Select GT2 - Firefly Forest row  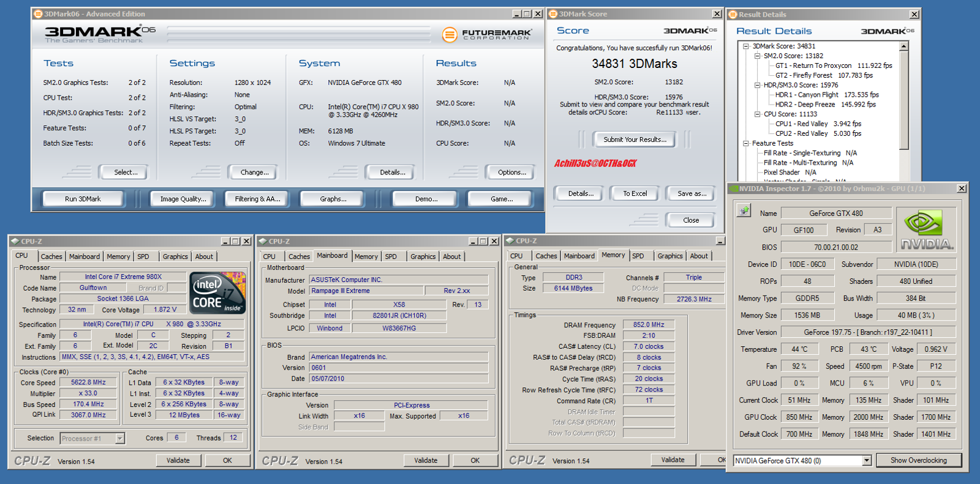[x=824, y=75]
